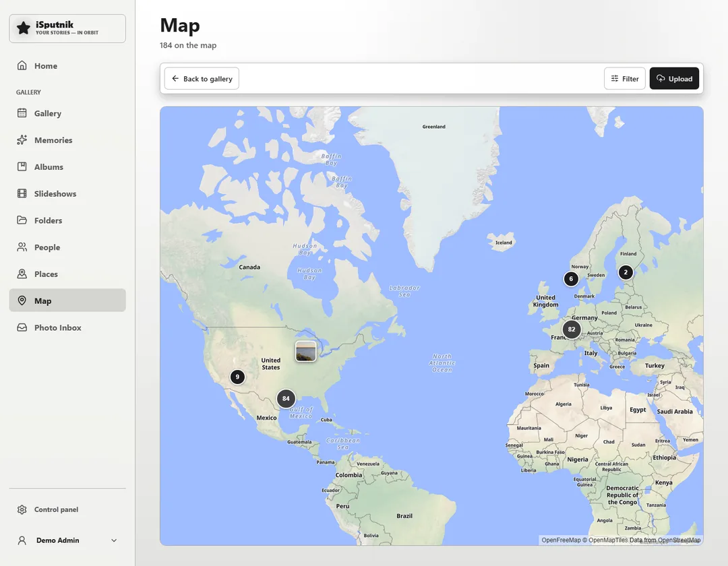Open Home from the sidebar
Screen dimensions: 728x566
67,66
